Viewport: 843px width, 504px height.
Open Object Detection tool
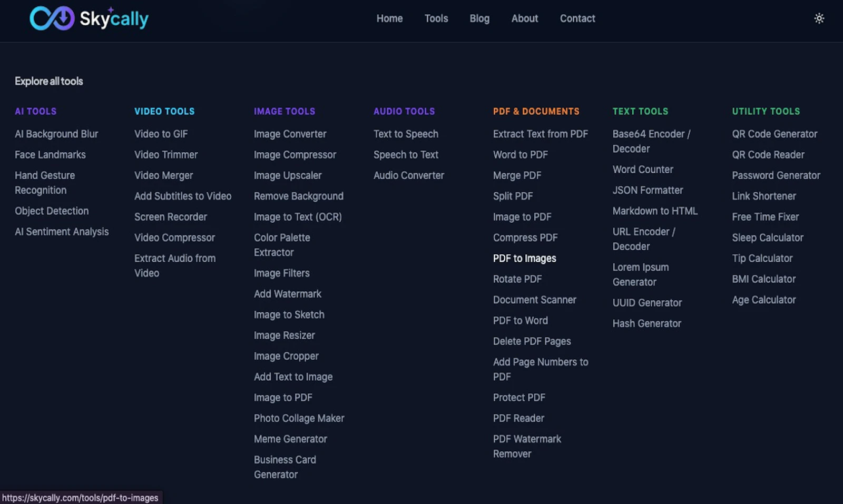coord(52,211)
